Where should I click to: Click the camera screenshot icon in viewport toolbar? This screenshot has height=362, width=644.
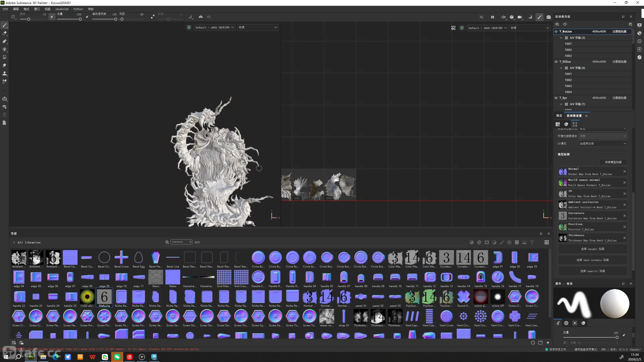point(549,17)
